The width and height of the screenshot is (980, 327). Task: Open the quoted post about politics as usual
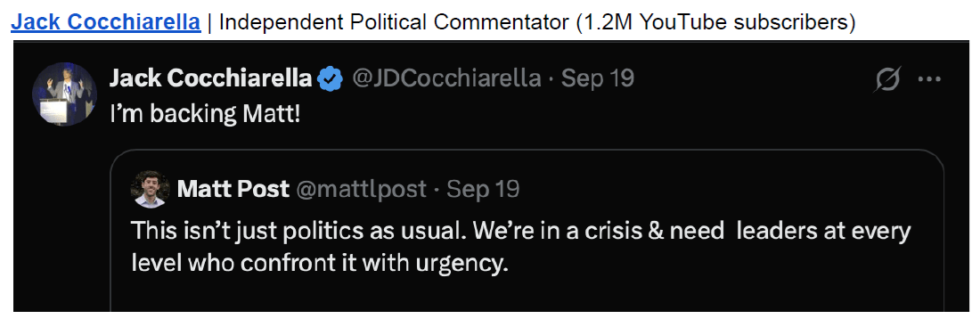(527, 232)
